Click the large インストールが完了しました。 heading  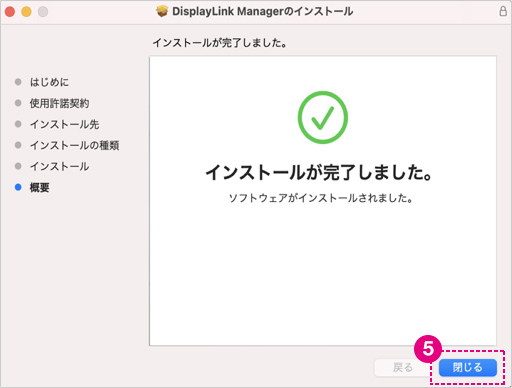pyautogui.click(x=319, y=172)
